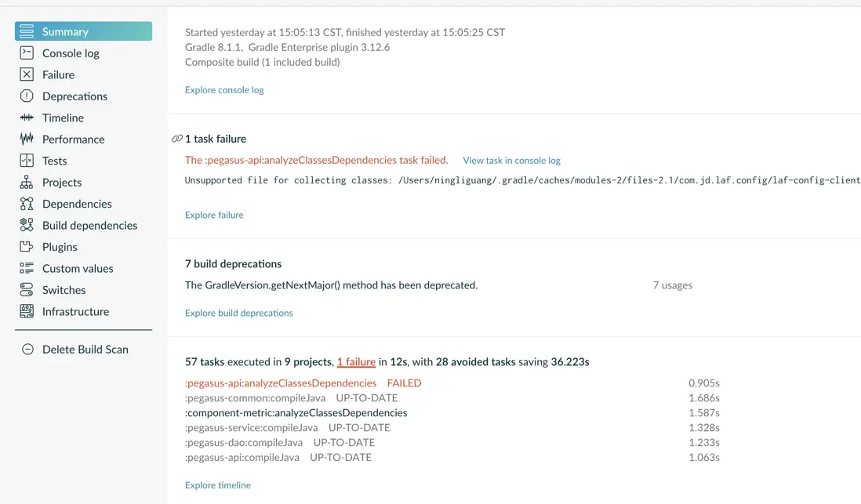Copy permalink icon beside 1 task failure
The height and width of the screenshot is (504, 861).
point(176,139)
